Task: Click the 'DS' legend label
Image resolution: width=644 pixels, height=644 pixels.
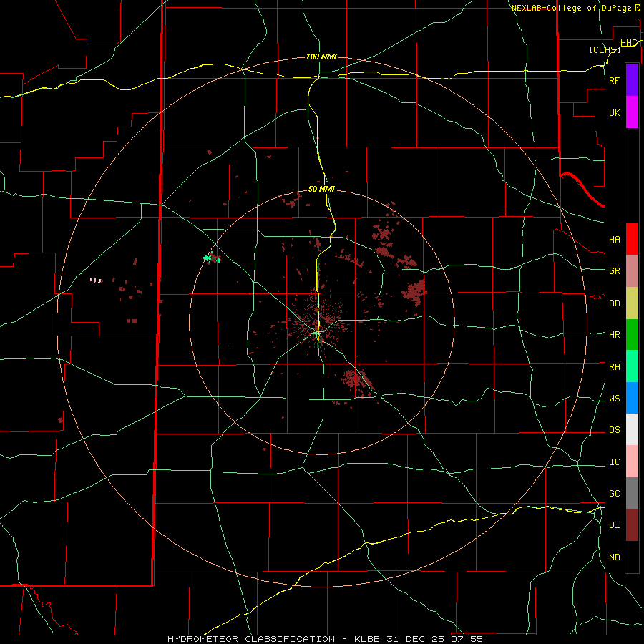Action: click(x=615, y=430)
